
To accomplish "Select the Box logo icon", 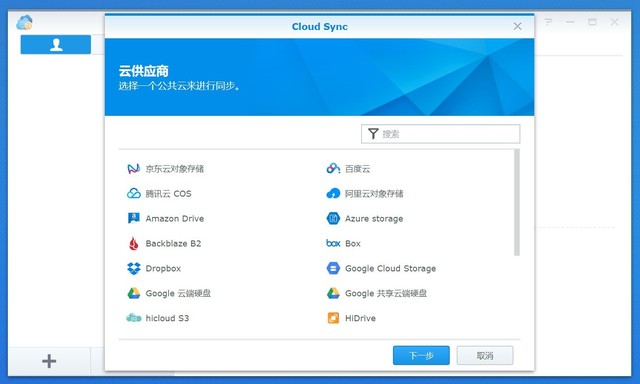I will (x=333, y=243).
